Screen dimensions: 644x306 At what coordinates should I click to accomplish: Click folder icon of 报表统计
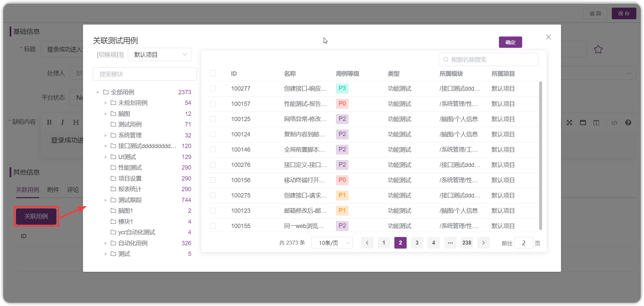coord(113,189)
